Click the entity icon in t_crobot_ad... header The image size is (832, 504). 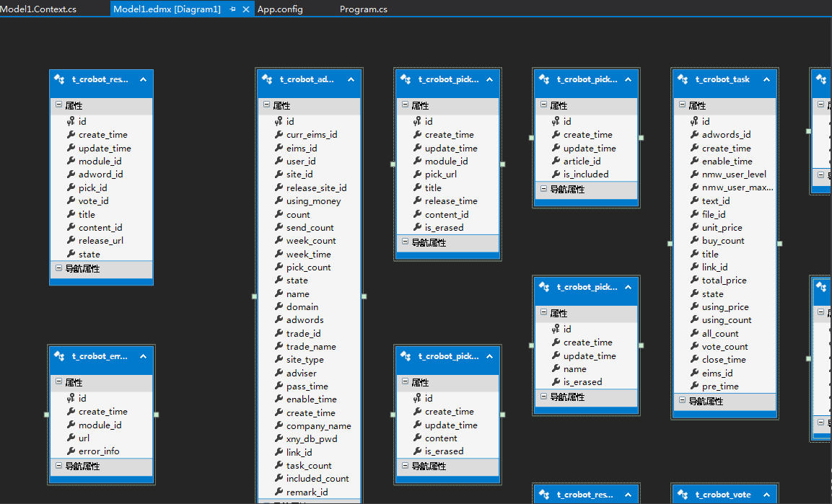pyautogui.click(x=267, y=79)
